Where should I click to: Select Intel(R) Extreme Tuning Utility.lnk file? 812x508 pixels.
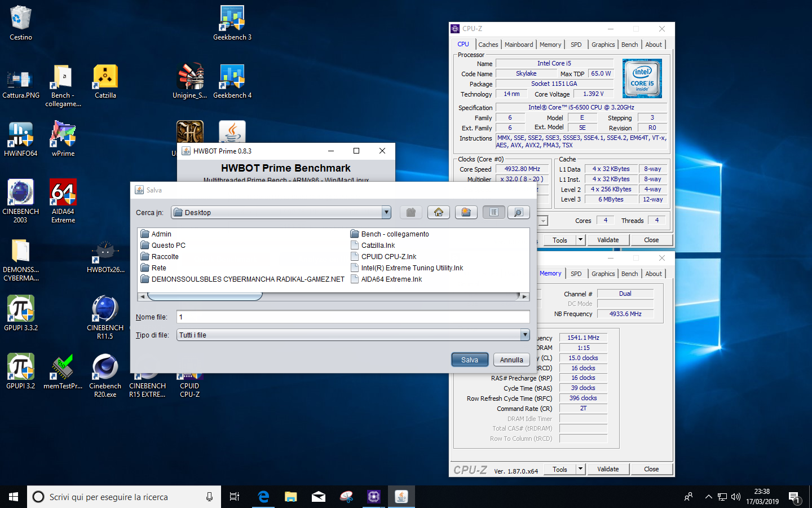click(x=407, y=268)
